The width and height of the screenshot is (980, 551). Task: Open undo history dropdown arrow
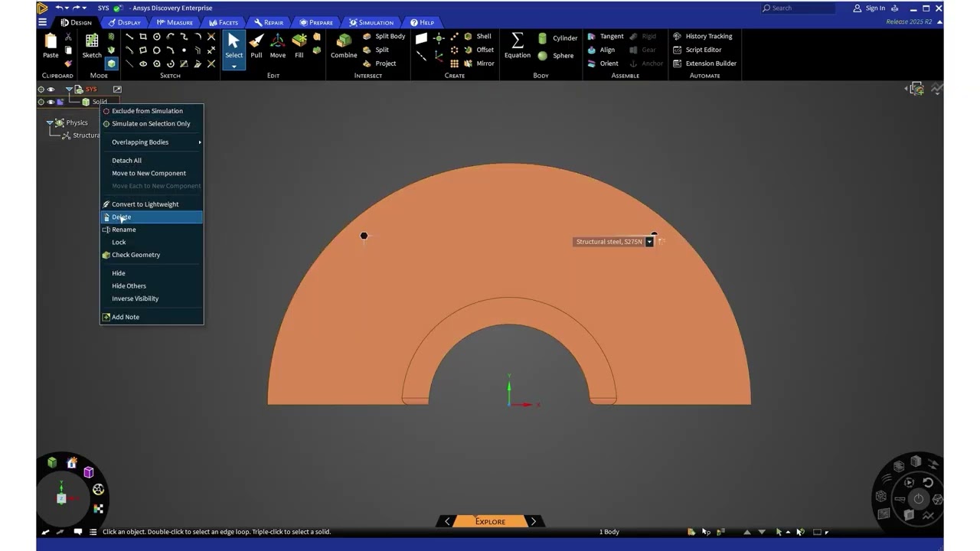[x=67, y=8]
